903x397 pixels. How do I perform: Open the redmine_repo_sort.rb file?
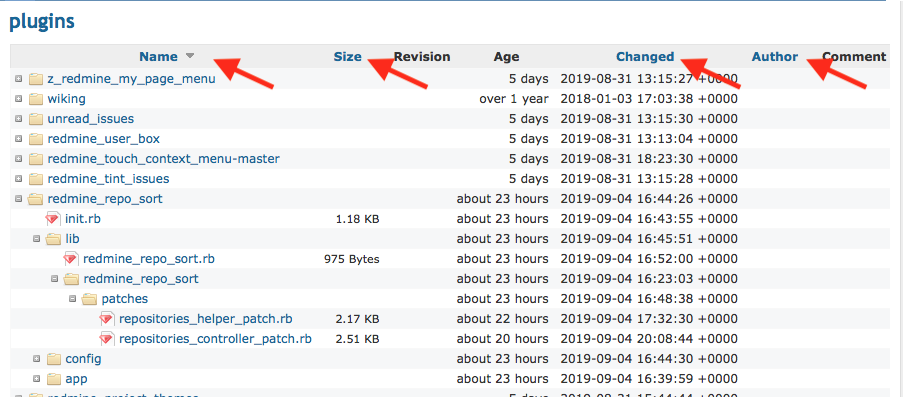point(149,259)
